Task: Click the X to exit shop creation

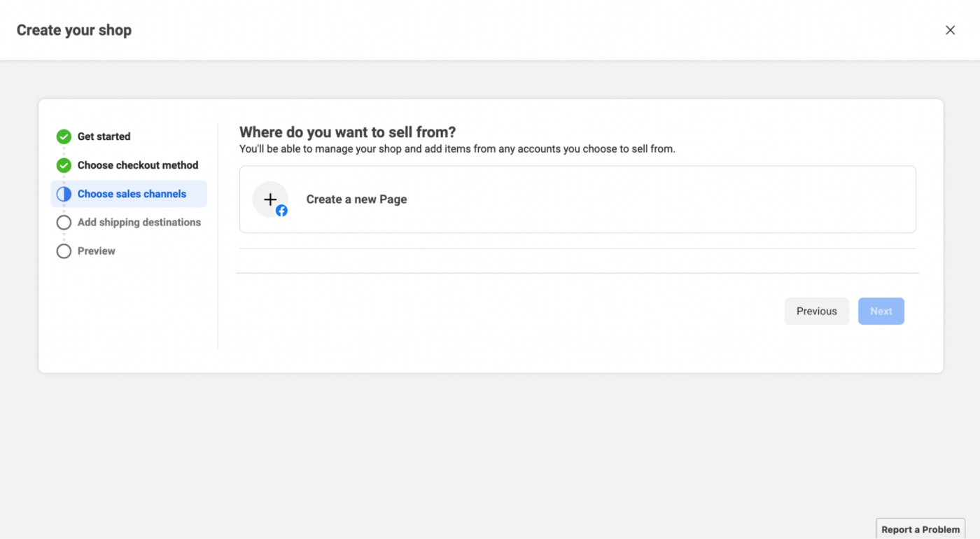Action: (950, 29)
